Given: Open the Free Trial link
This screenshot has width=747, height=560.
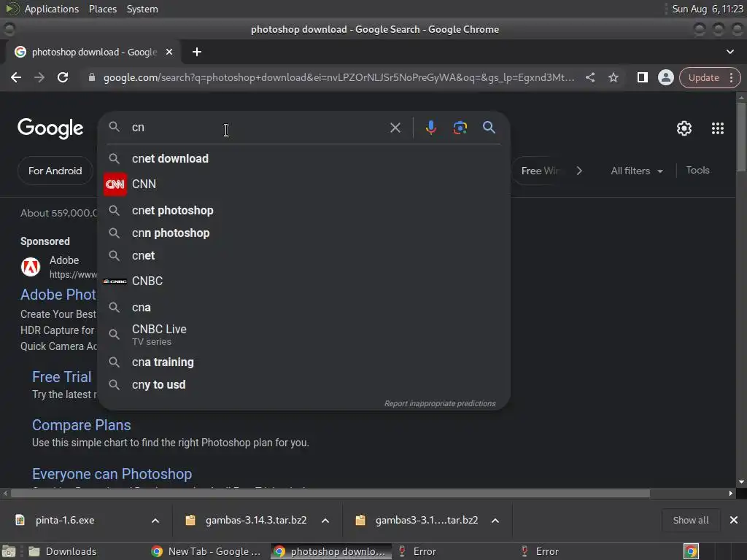Looking at the screenshot, I should 61,377.
